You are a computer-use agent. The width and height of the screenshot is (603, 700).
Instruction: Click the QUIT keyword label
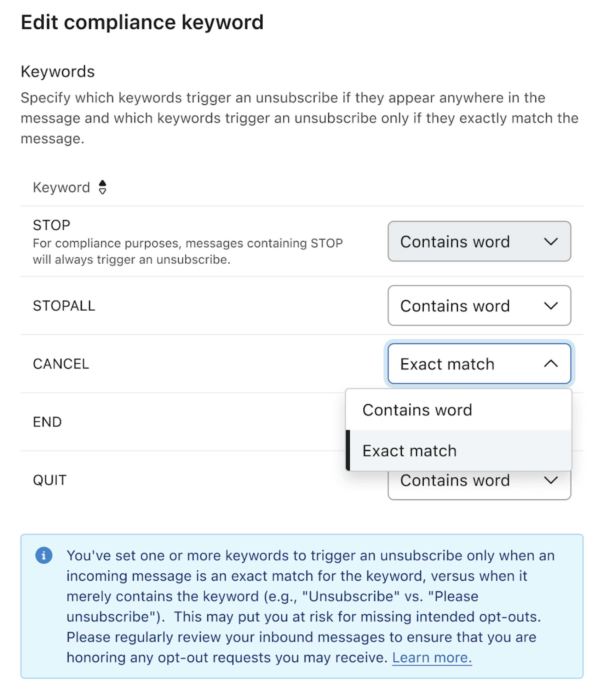[50, 480]
